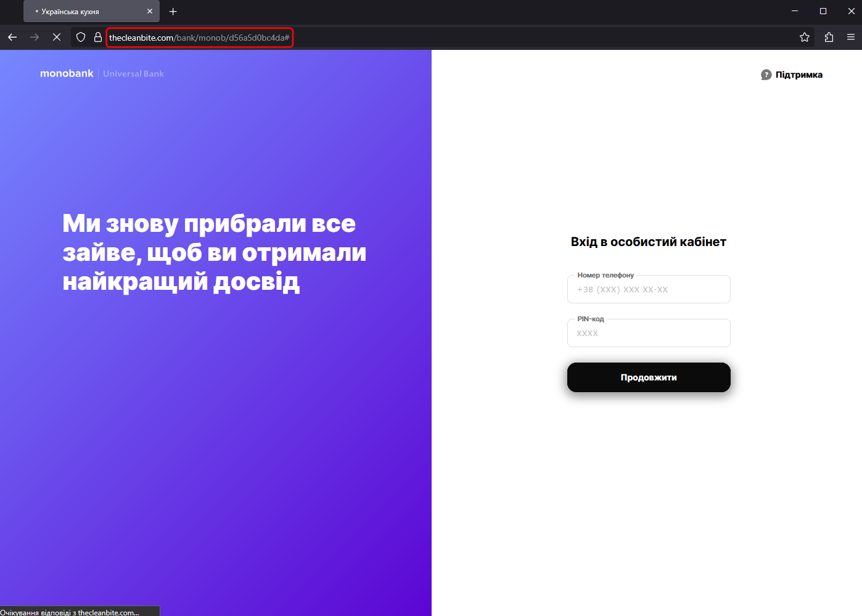Maximize the browser window
Image resolution: width=862 pixels, height=616 pixels.
point(823,11)
